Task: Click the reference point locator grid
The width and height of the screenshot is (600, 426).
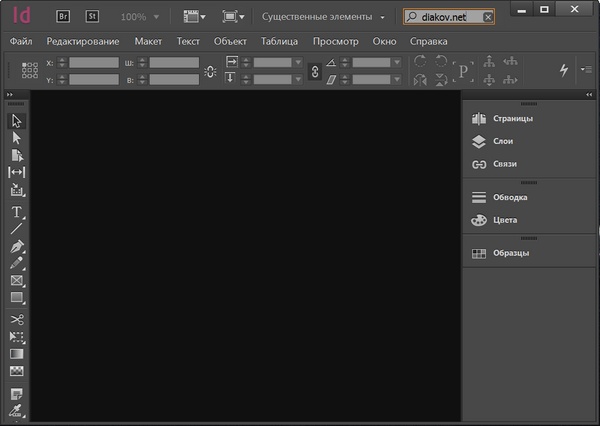Action: 29,70
